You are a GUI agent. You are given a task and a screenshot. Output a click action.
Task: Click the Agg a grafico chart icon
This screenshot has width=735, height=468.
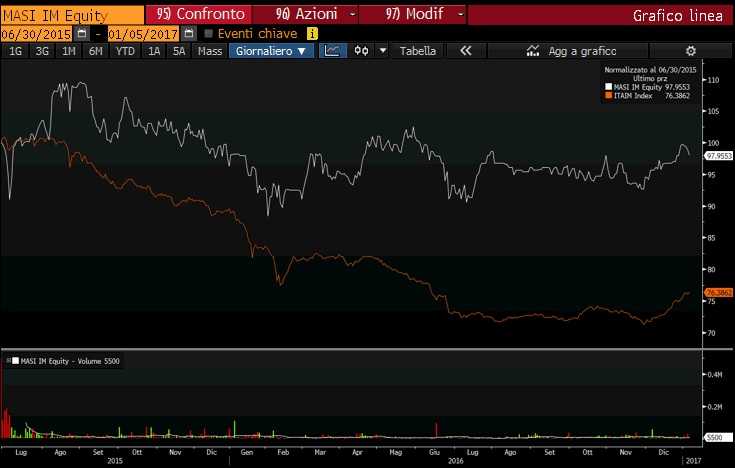532,51
